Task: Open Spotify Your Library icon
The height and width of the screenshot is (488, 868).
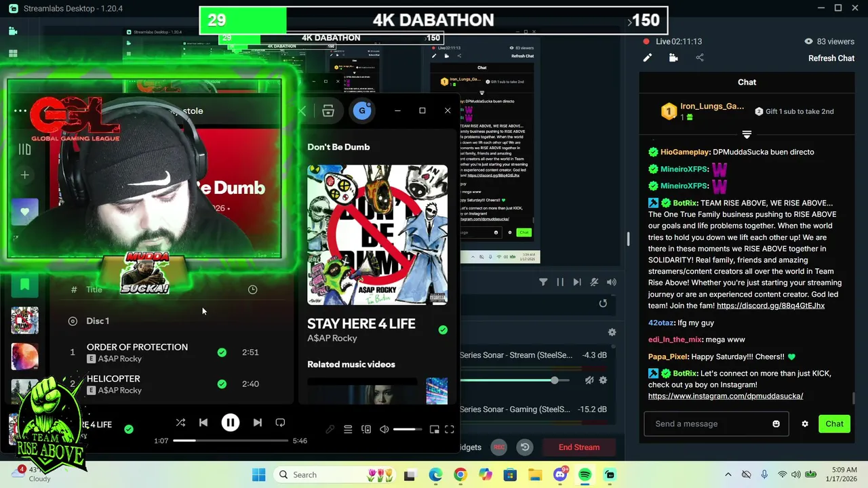Action: 24,149
